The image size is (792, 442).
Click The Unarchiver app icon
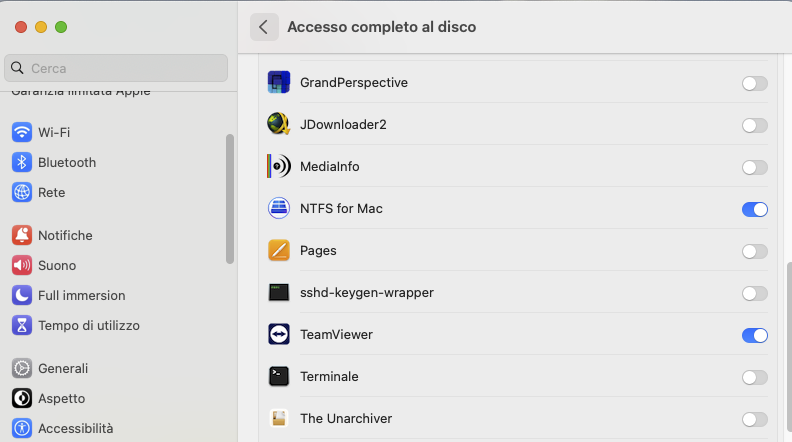point(279,418)
